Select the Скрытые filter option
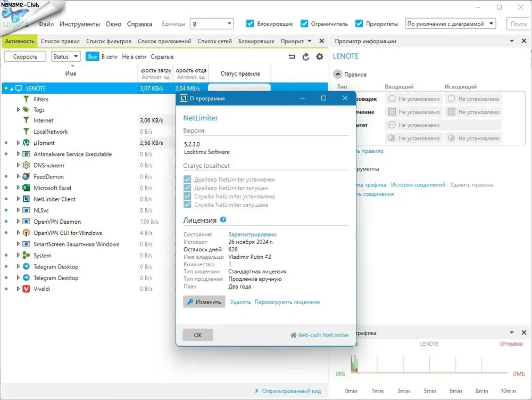Screen dimensions: 532x400 (162, 56)
